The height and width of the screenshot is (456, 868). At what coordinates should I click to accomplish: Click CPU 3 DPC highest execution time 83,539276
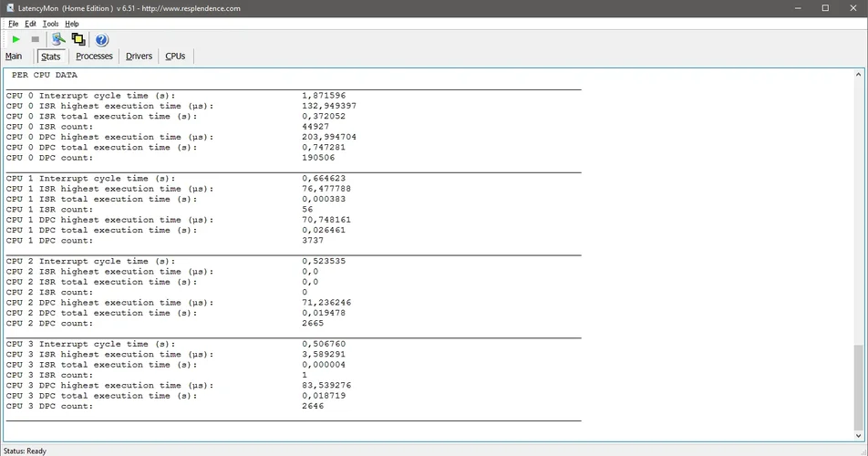(x=326, y=385)
